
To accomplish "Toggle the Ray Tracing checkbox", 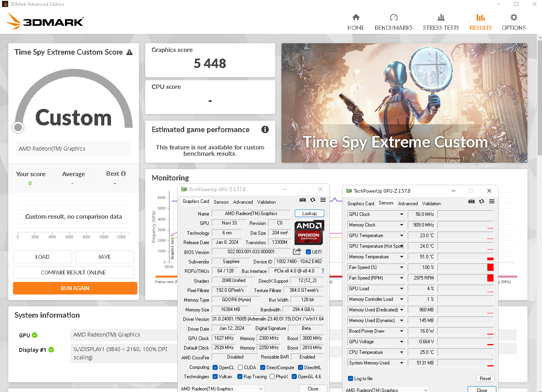I will [x=240, y=377].
